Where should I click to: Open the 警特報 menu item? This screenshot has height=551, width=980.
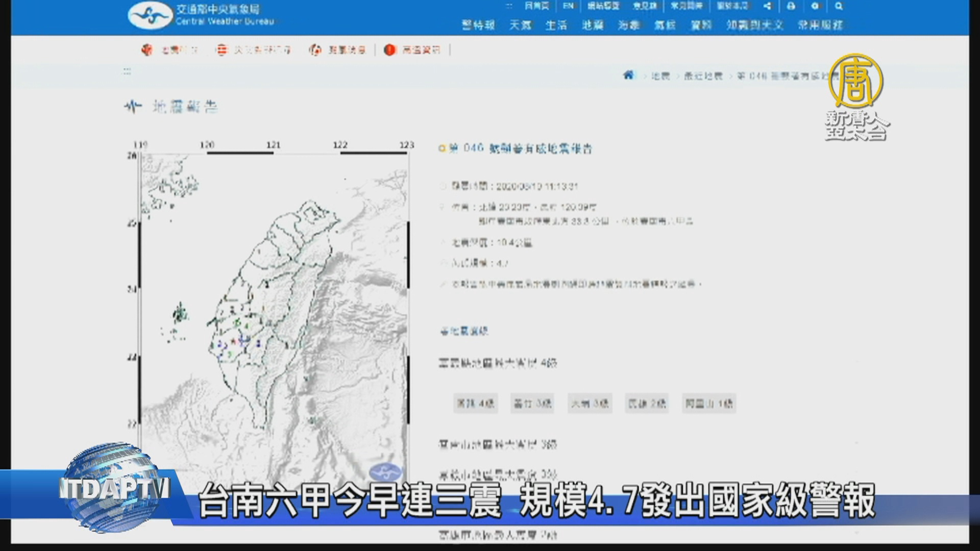pyautogui.click(x=478, y=25)
